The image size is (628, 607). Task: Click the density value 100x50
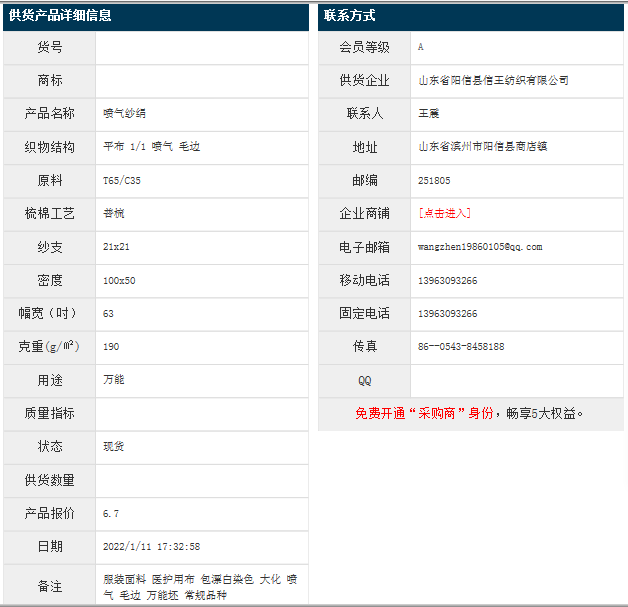coord(119,280)
